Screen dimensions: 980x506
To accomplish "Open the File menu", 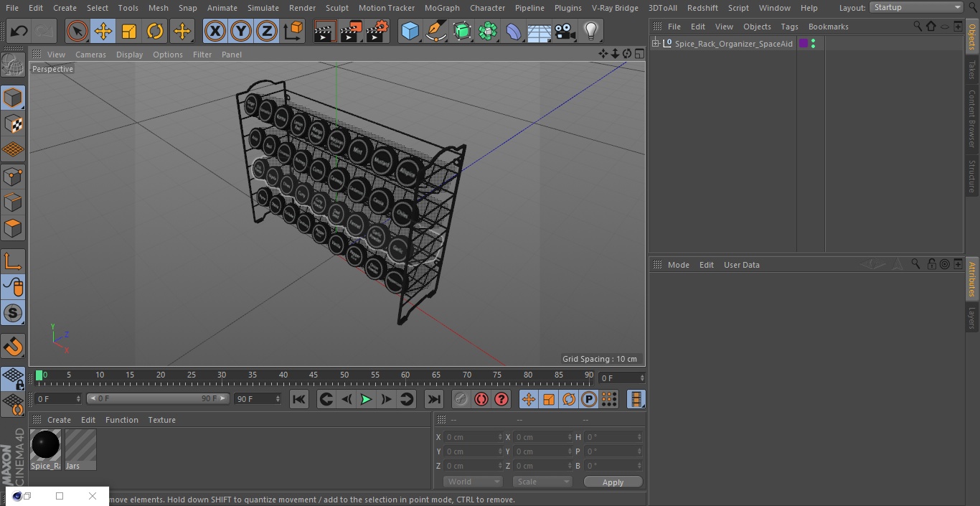I will coord(12,8).
